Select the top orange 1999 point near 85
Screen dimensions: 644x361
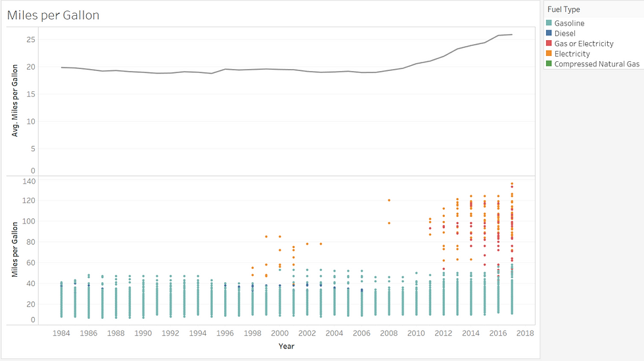(266, 237)
